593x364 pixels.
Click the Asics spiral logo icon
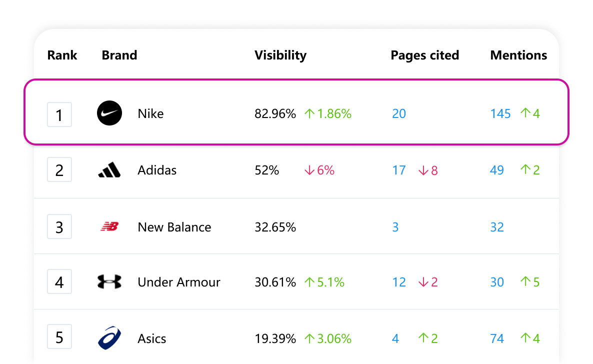coord(109,336)
